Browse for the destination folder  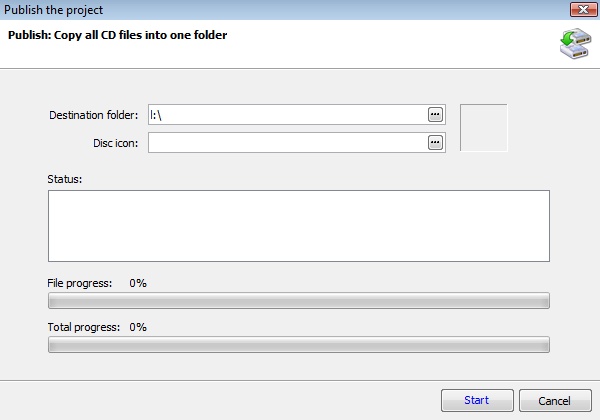click(x=435, y=115)
